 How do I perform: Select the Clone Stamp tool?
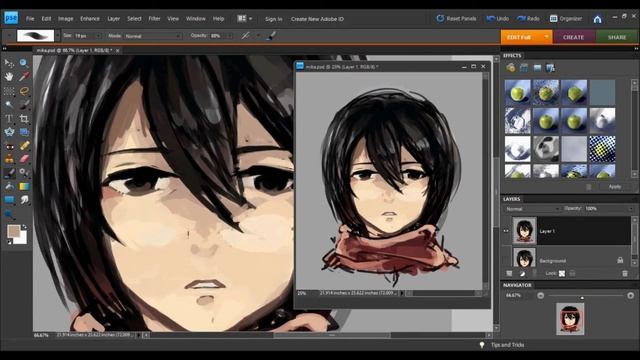[9, 159]
